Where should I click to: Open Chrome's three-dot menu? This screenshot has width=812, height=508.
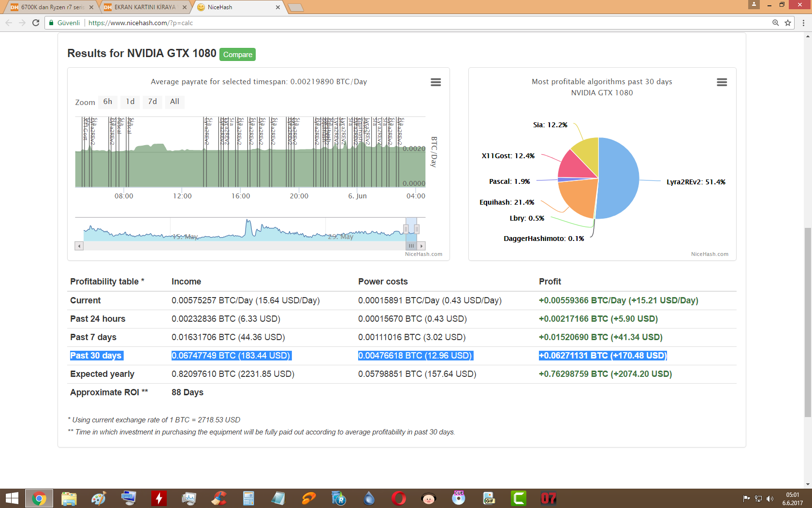click(x=803, y=23)
